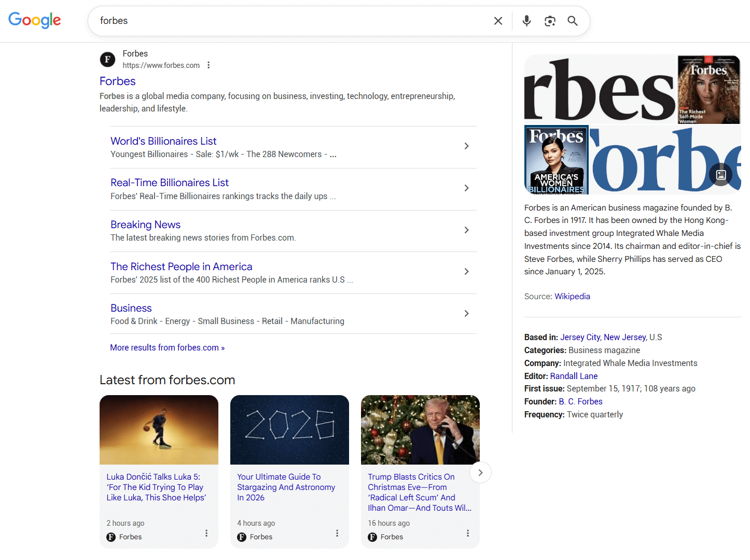This screenshot has width=750, height=560.
Task: Click the B. C. Forbes founder link
Action: [x=580, y=401]
